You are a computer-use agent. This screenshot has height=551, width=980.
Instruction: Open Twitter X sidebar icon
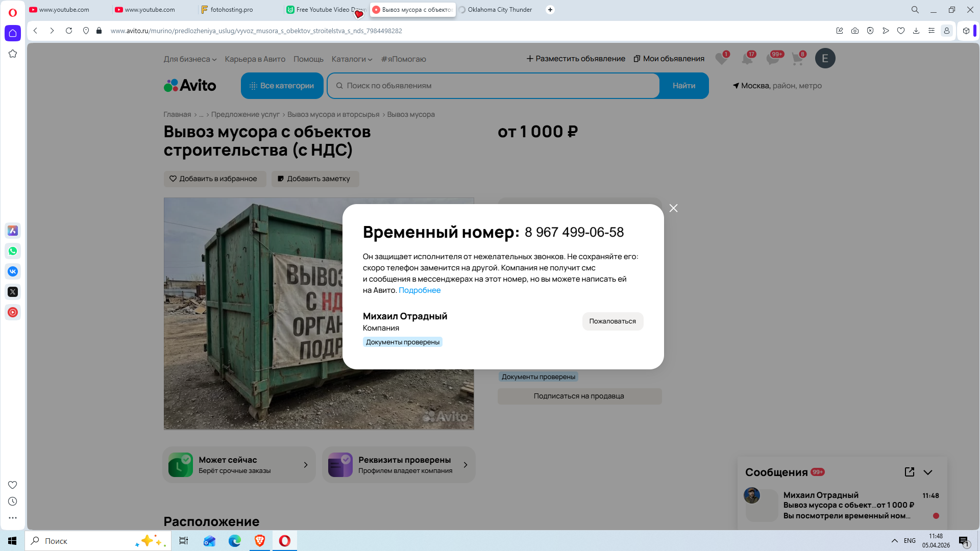coord(13,292)
